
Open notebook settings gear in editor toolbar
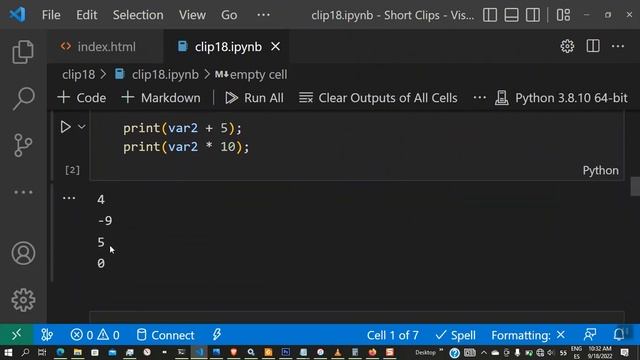[x=567, y=46]
